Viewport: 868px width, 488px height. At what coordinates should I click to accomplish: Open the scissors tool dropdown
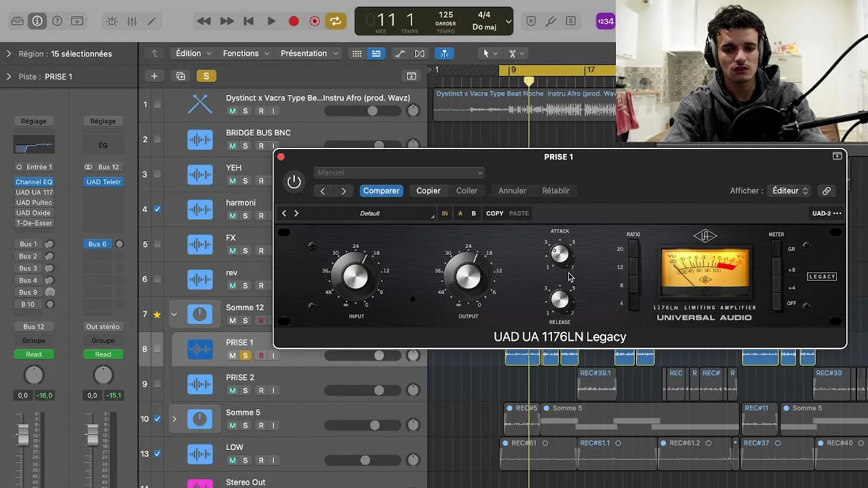tap(516, 54)
